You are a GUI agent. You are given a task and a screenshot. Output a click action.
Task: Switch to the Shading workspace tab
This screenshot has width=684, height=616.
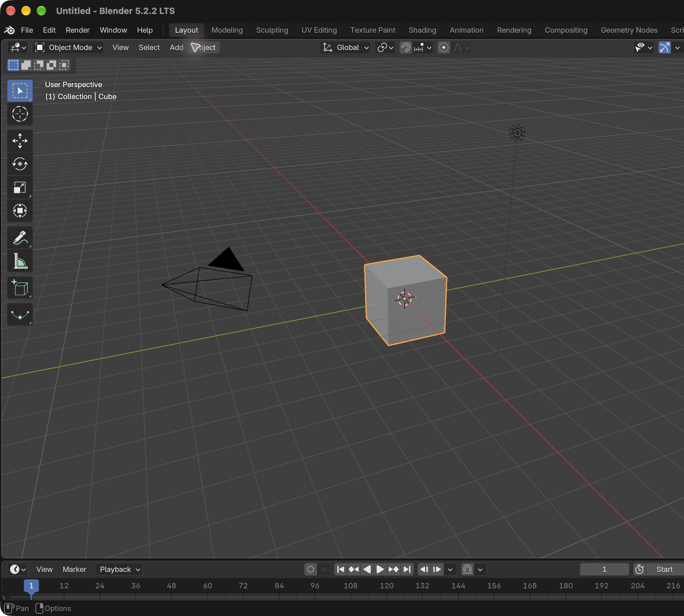point(422,30)
